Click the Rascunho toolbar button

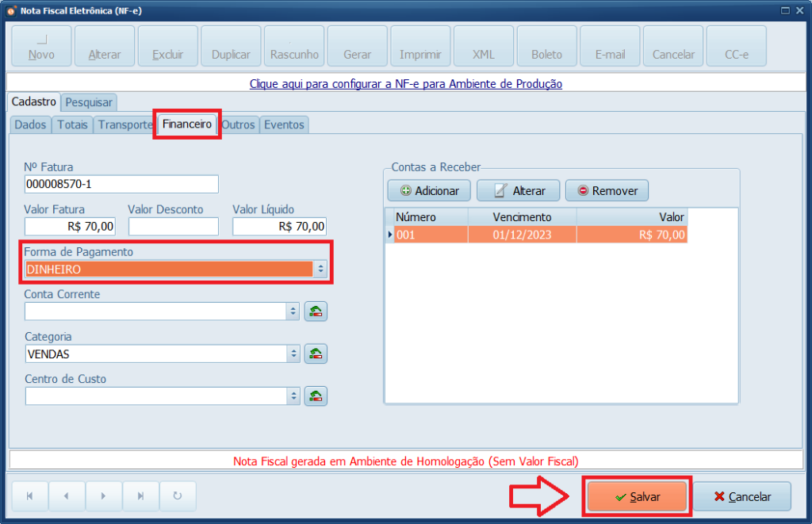[294, 46]
